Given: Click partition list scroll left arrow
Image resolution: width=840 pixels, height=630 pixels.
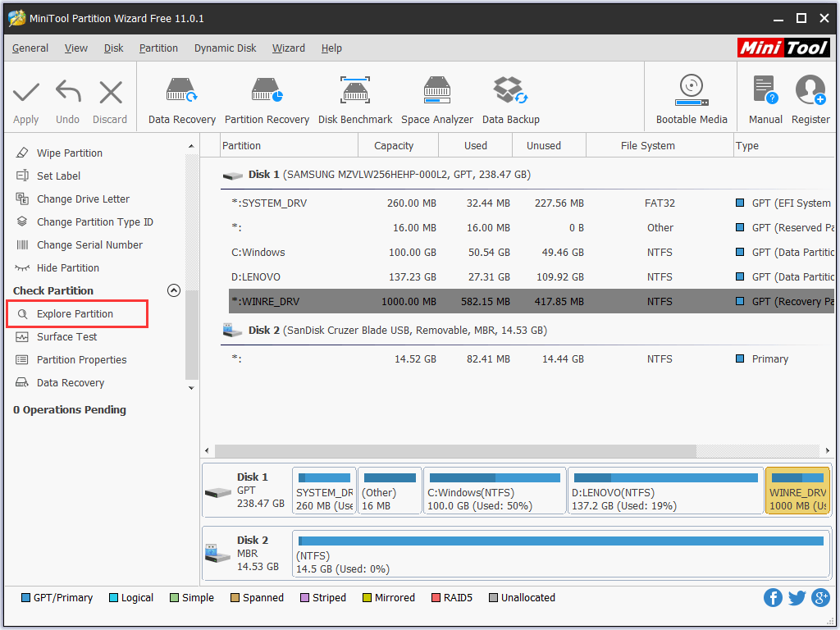Looking at the screenshot, I should [208, 450].
